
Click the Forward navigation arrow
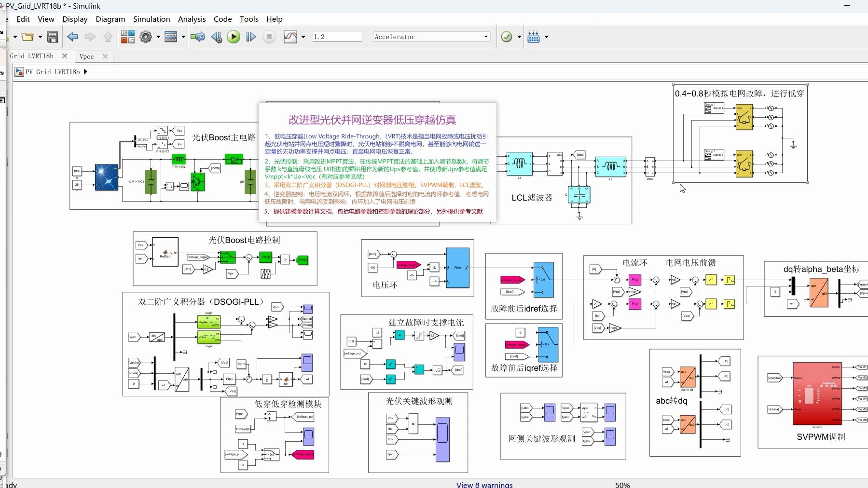pos(90,37)
